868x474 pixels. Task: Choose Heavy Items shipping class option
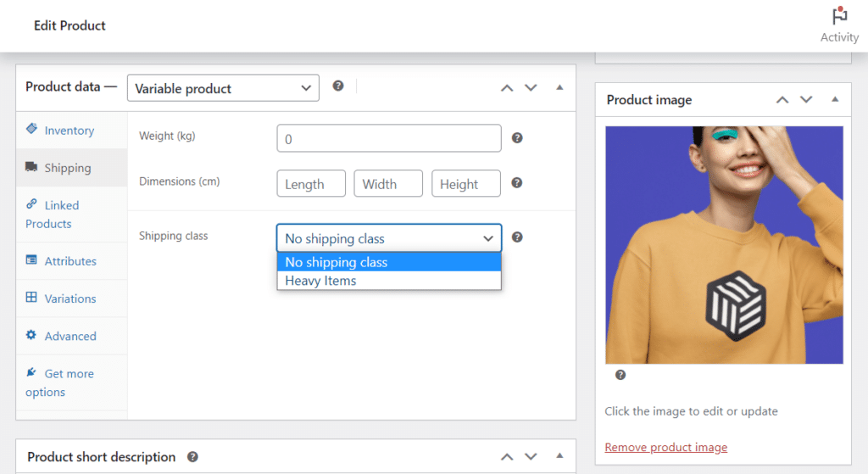pos(389,281)
